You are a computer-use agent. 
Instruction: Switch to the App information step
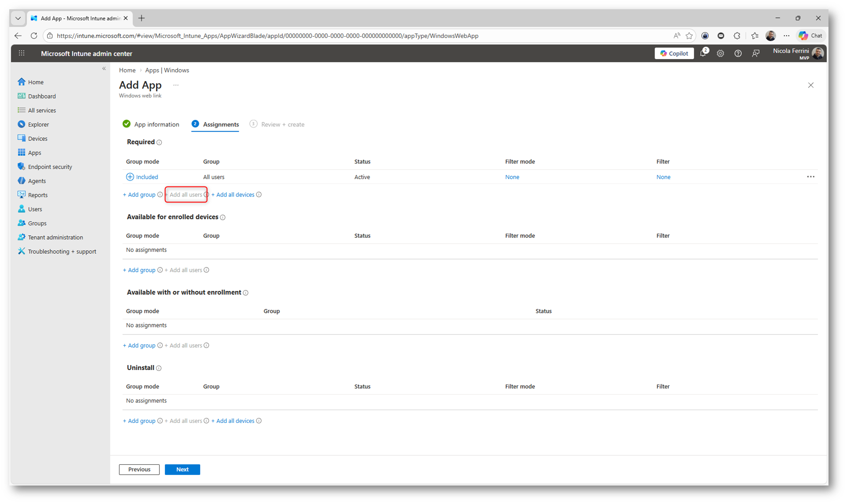(151, 124)
